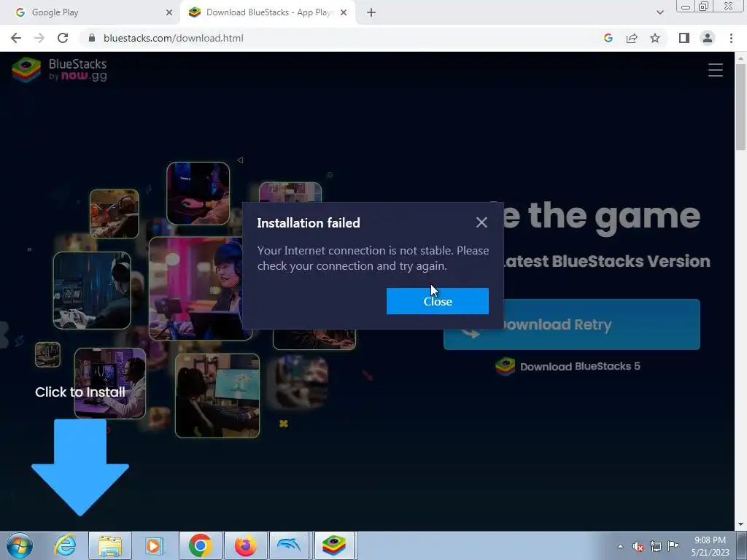Click the blue Close button
The height and width of the screenshot is (560, 747).
point(438,301)
